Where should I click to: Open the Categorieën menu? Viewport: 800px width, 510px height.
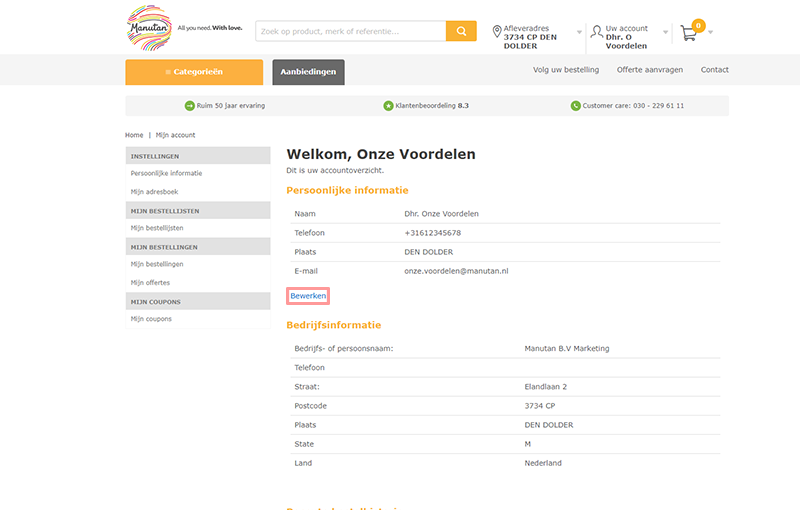(194, 72)
